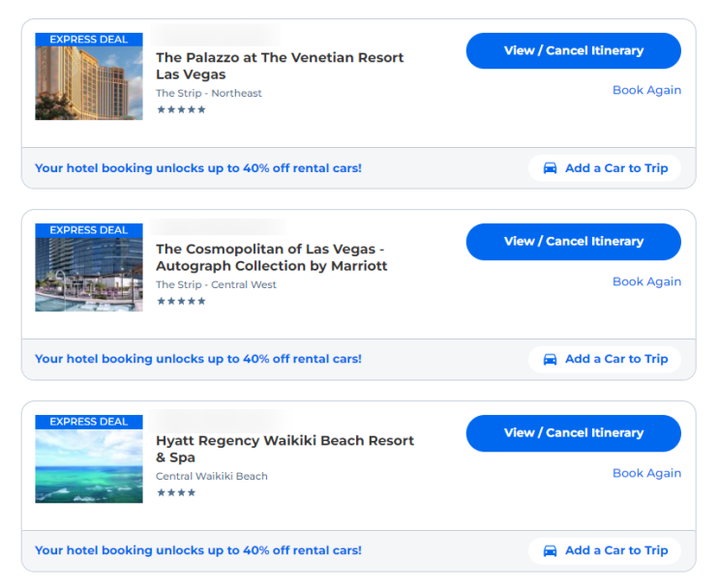The height and width of the screenshot is (588, 719).
Task: Open The Cosmopolitan hotel thumbnail photo
Action: (x=88, y=275)
